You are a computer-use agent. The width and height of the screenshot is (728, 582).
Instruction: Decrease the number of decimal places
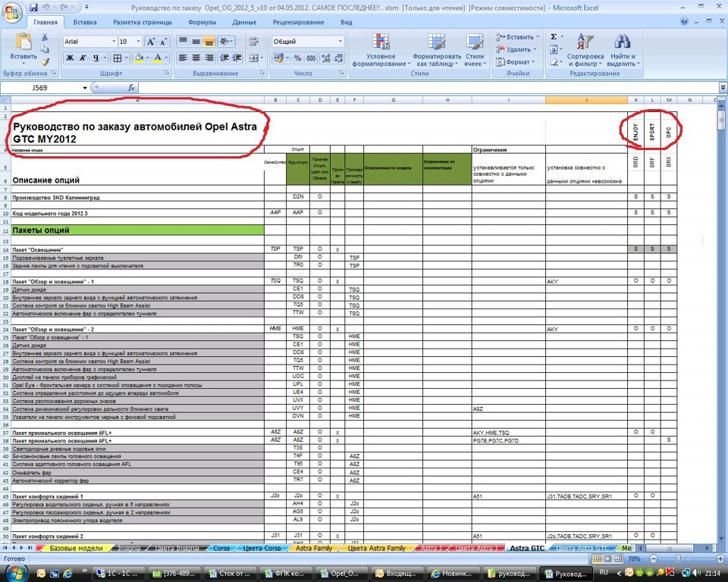click(x=339, y=58)
